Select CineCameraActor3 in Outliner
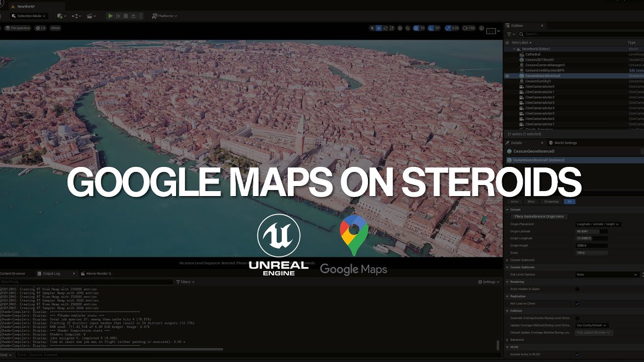This screenshot has height=362, width=644. 539,103
